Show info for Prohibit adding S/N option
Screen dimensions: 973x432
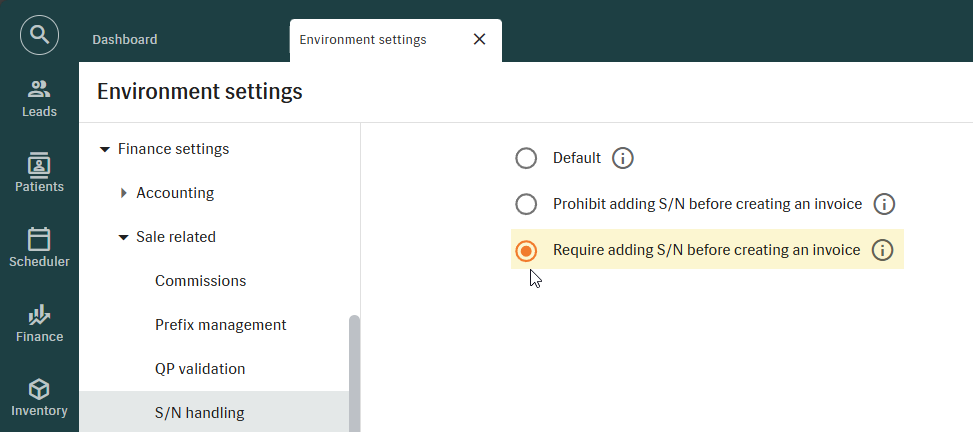point(884,204)
